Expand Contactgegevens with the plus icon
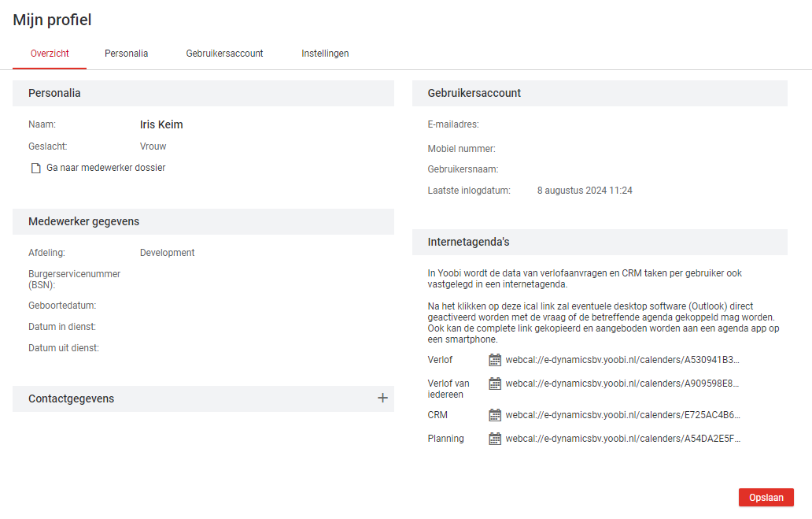Screen dimensions: 812x519 (382, 399)
